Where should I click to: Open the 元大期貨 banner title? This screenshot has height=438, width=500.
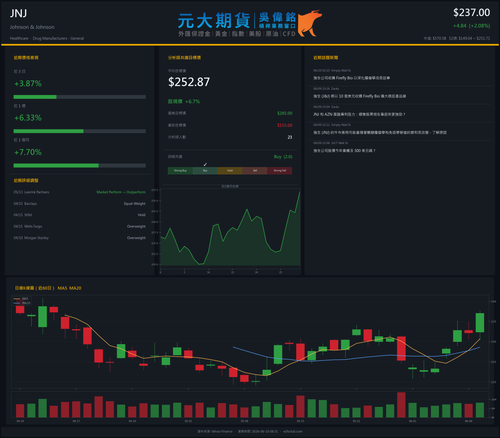tap(214, 21)
